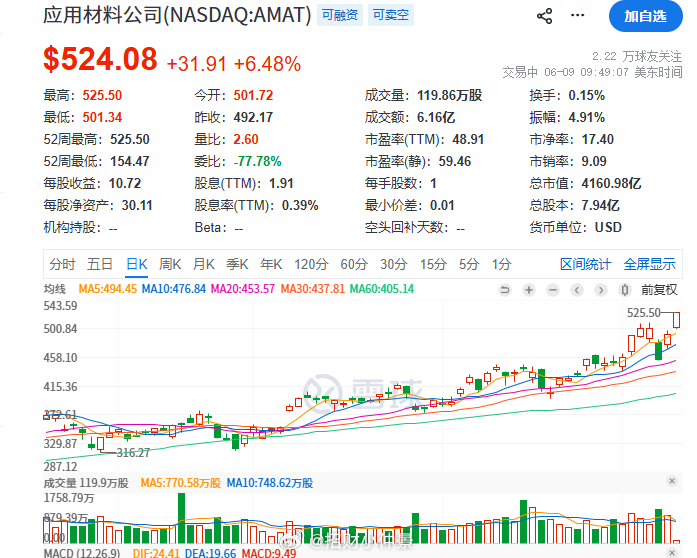Image resolution: width=697 pixels, height=558 pixels.
Task: Click the 加自选 button
Action: [x=645, y=16]
